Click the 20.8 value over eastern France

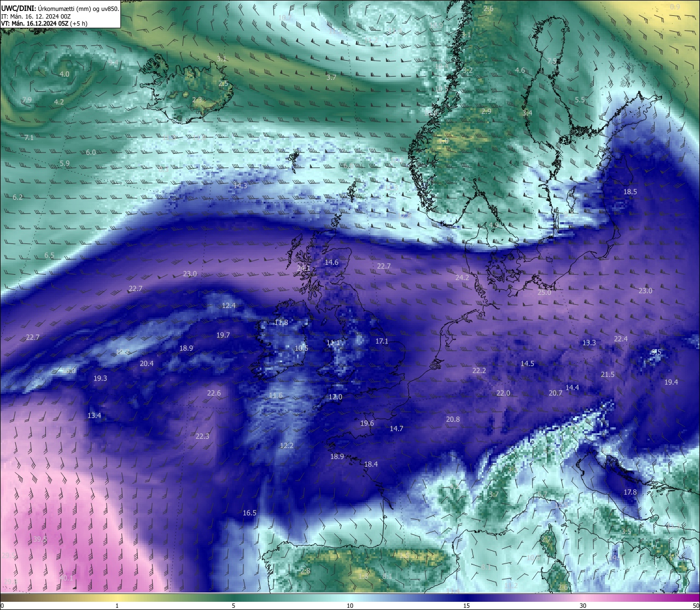[453, 420]
